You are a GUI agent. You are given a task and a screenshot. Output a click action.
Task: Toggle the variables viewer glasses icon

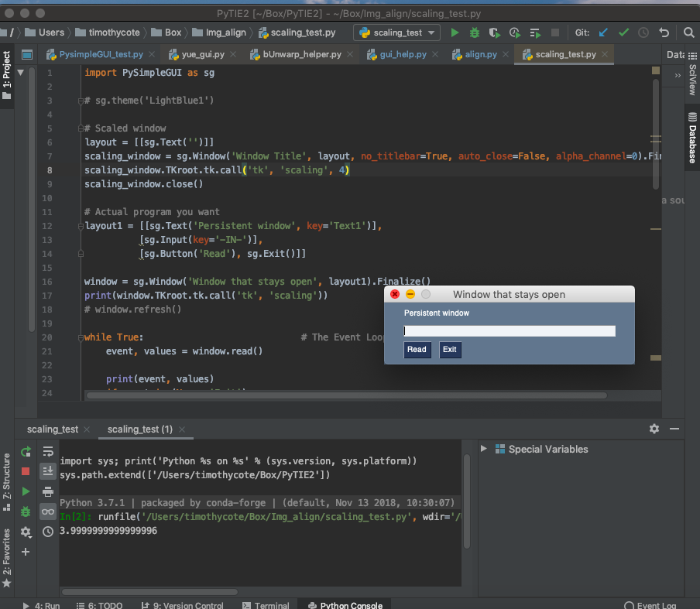47,511
